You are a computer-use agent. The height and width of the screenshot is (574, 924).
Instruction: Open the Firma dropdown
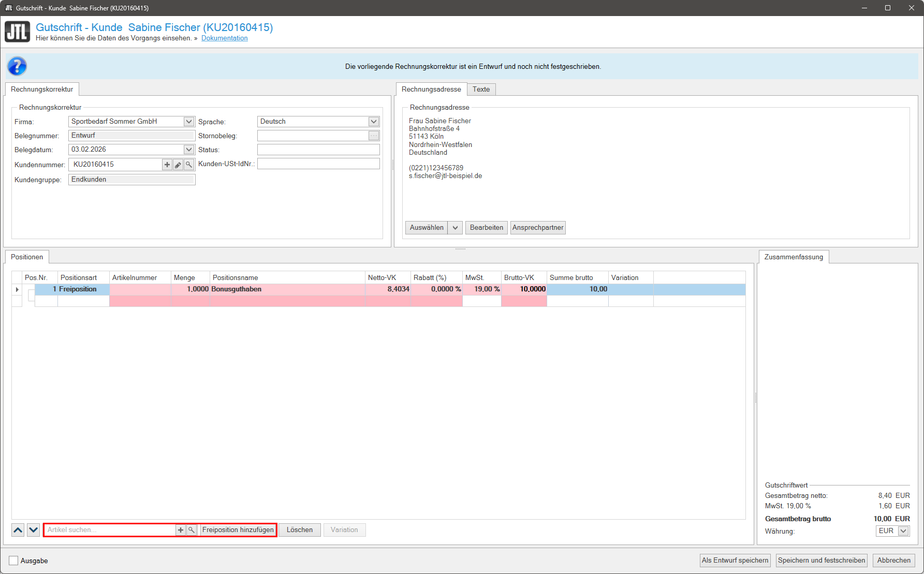pos(189,122)
